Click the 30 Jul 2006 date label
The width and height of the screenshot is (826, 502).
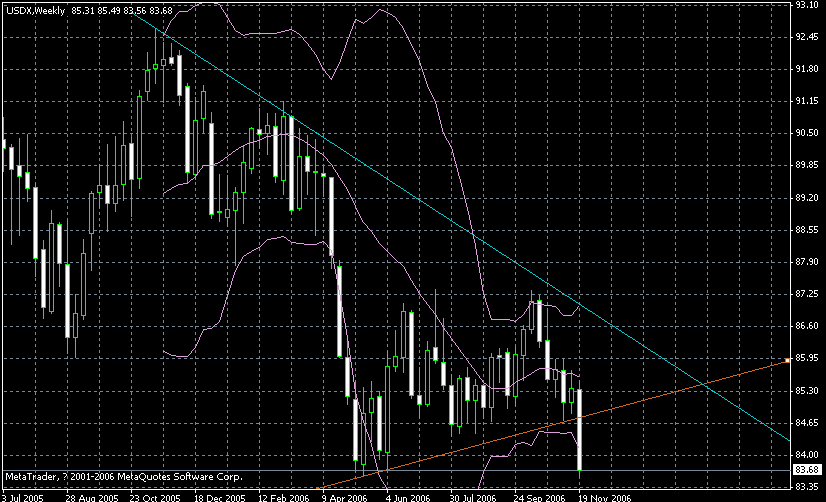(473, 498)
